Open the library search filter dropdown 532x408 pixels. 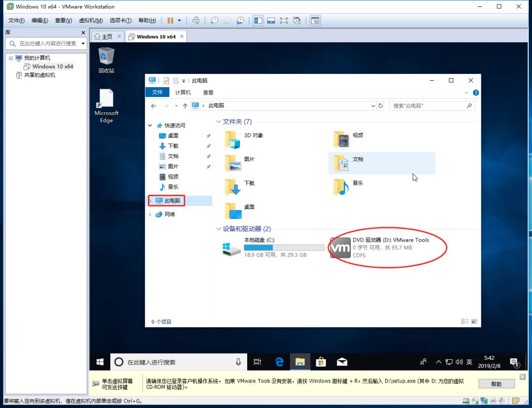click(83, 43)
